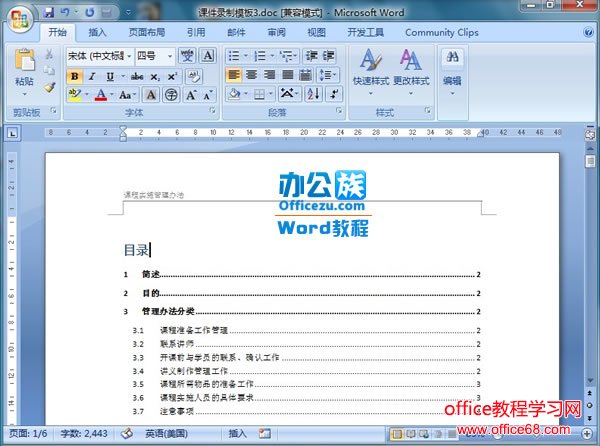This screenshot has width=600, height=446.
Task: Switch to the References tab
Action: (196, 33)
